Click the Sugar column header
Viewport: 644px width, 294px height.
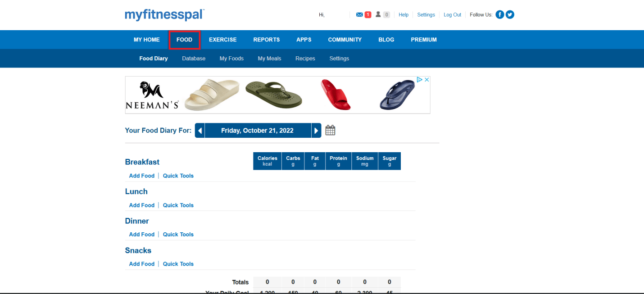[390, 161]
